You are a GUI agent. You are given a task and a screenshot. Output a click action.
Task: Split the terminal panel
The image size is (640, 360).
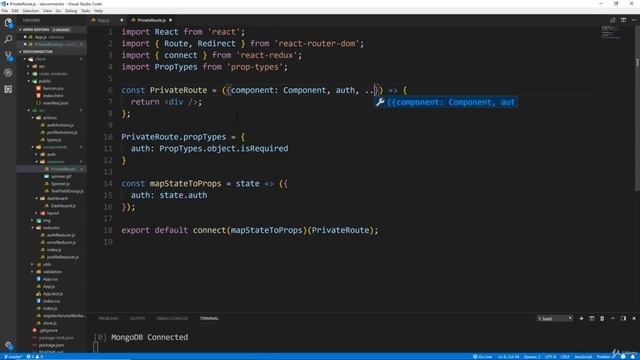591,318
